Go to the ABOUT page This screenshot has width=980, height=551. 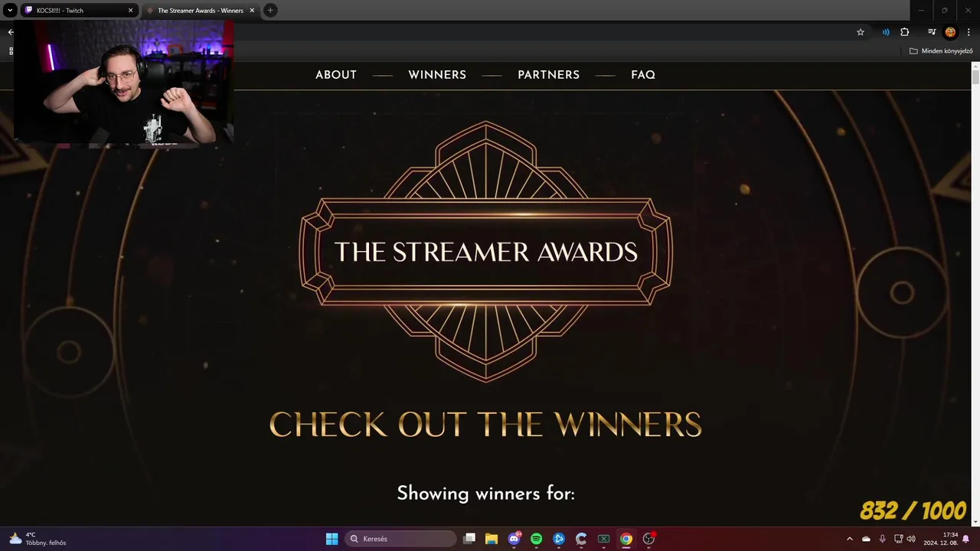[x=336, y=75]
